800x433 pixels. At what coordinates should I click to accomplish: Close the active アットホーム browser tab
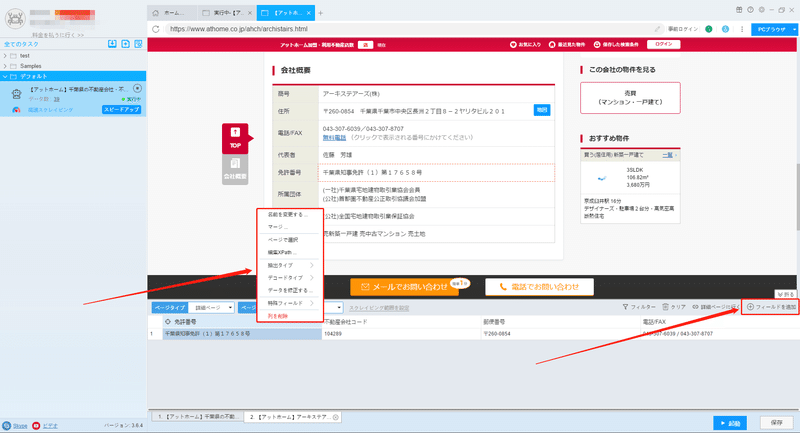[309, 13]
